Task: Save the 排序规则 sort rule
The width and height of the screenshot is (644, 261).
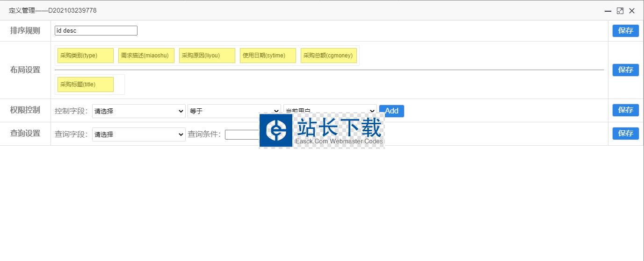Action: click(625, 31)
